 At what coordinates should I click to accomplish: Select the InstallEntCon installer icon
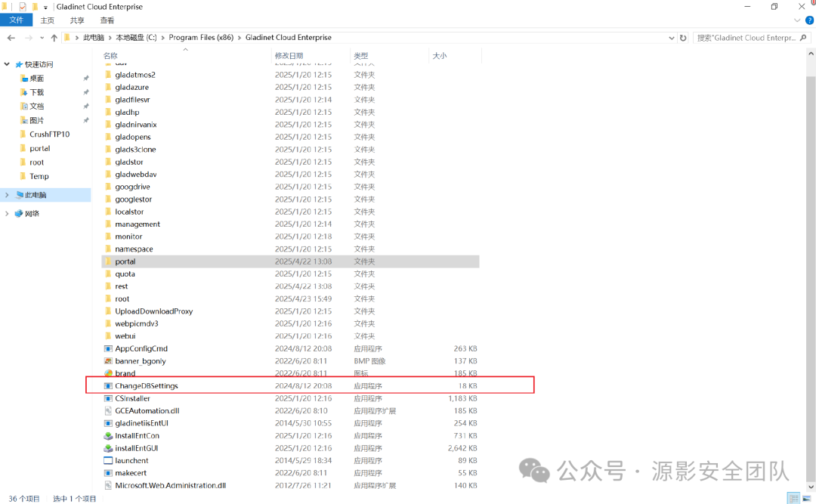[108, 436]
